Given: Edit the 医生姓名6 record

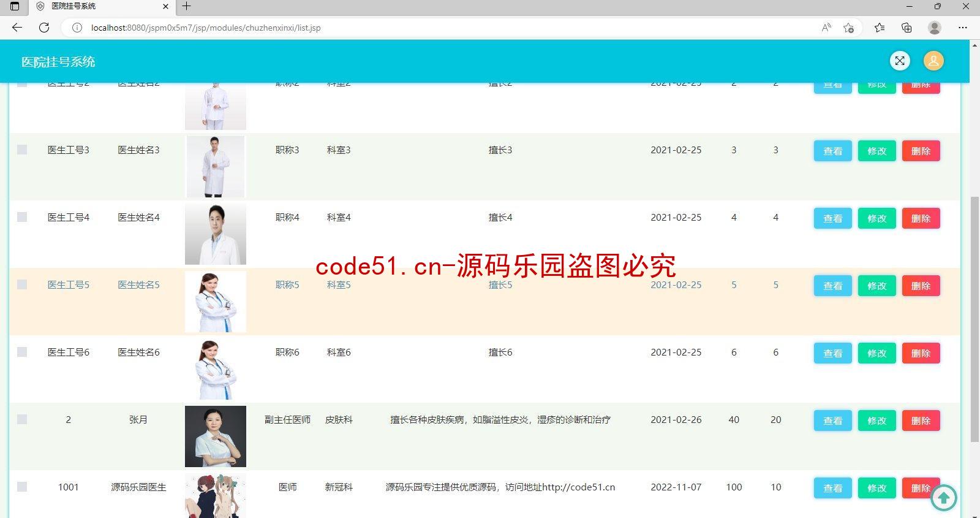Looking at the screenshot, I should pos(876,353).
